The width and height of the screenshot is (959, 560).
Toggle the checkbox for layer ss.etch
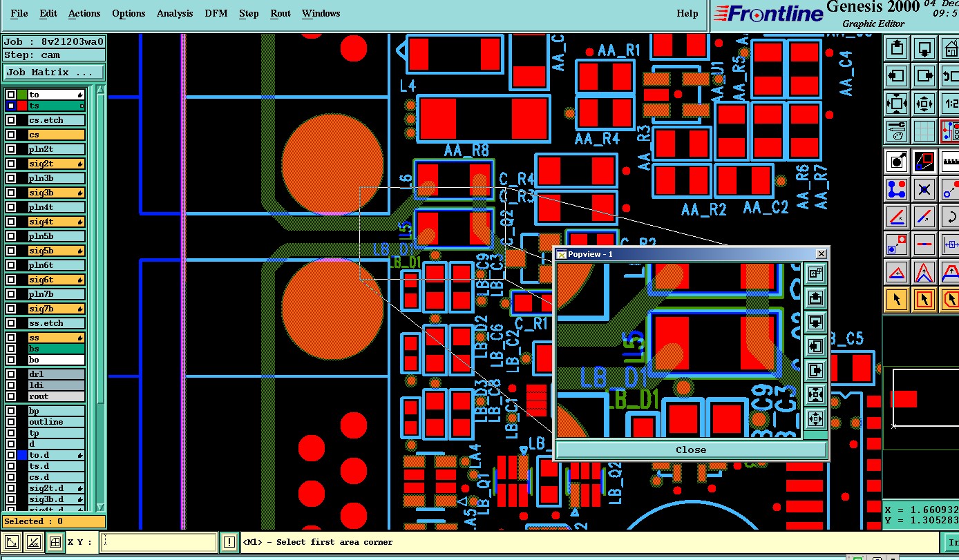coord(10,323)
